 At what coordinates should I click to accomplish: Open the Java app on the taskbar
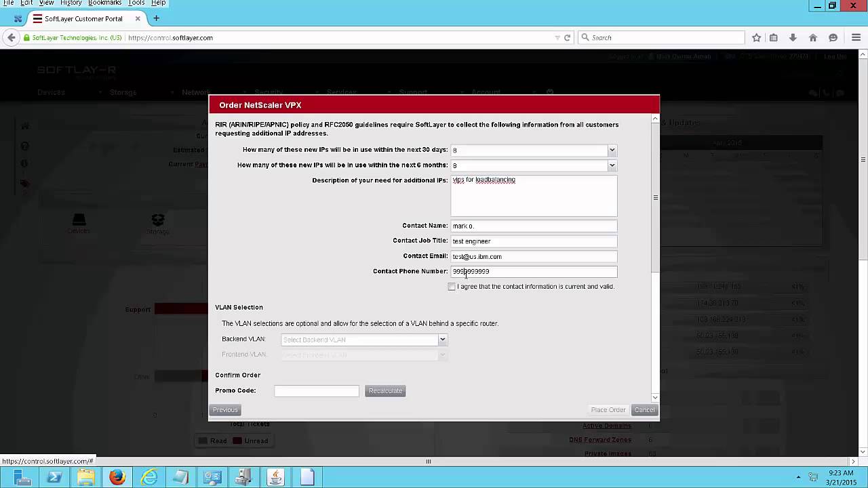(275, 478)
